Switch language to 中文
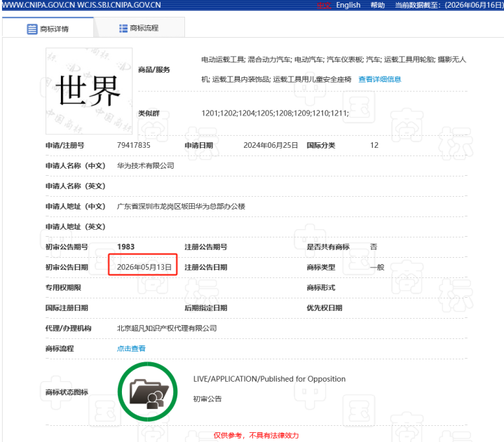 click(x=324, y=5)
